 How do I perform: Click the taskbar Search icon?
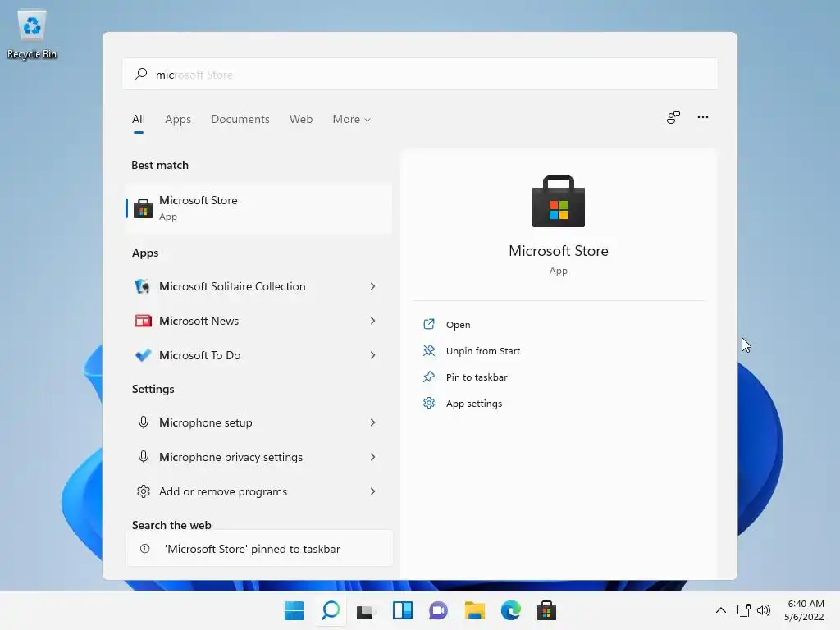(x=331, y=610)
